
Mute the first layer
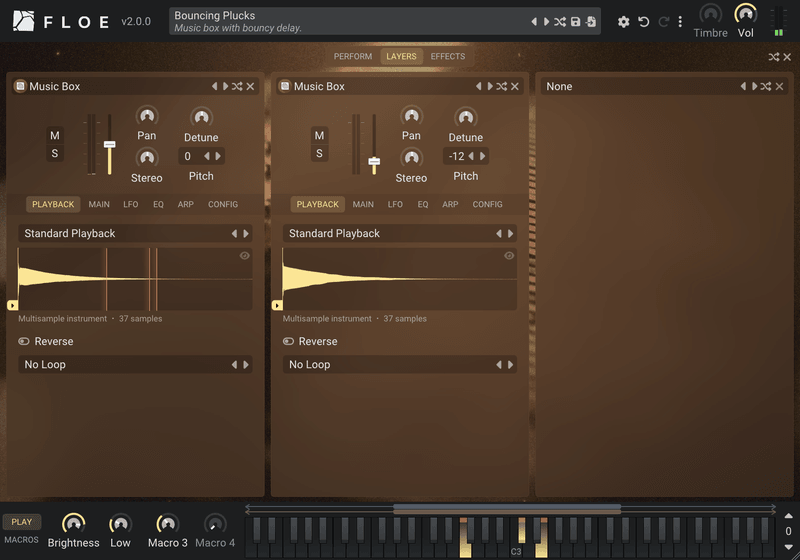(x=55, y=135)
